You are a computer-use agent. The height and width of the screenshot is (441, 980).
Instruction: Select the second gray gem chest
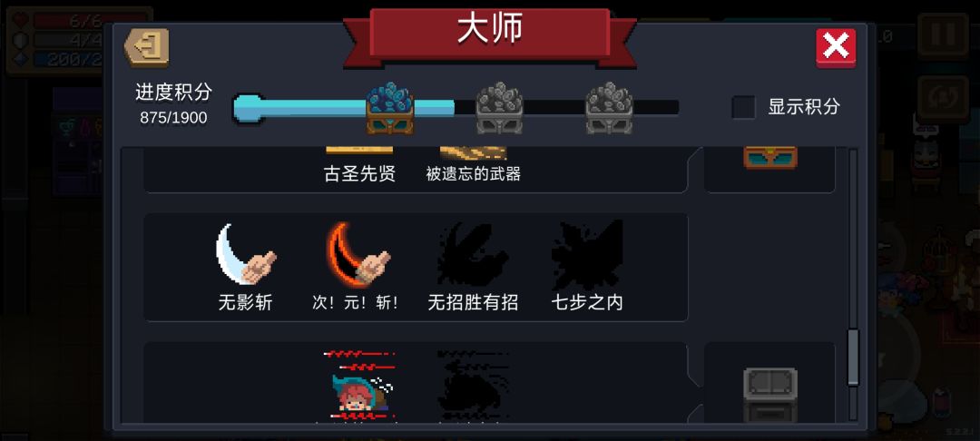point(499,108)
